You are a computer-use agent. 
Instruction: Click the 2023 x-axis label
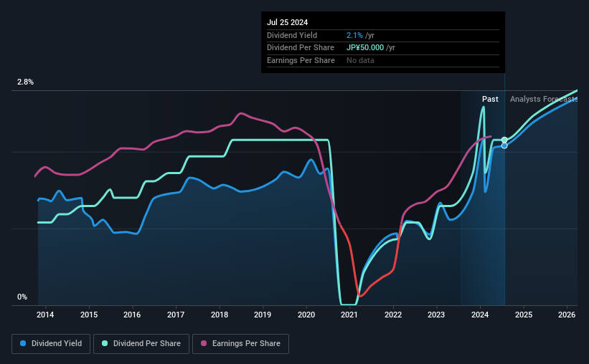pos(436,315)
